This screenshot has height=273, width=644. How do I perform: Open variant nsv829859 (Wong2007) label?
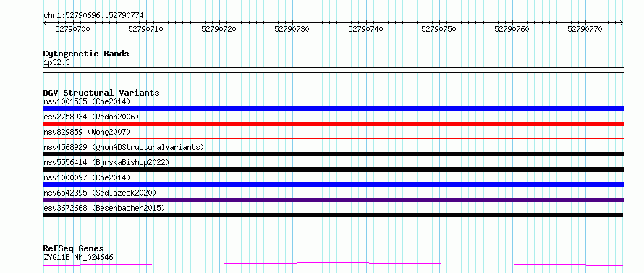87,132
